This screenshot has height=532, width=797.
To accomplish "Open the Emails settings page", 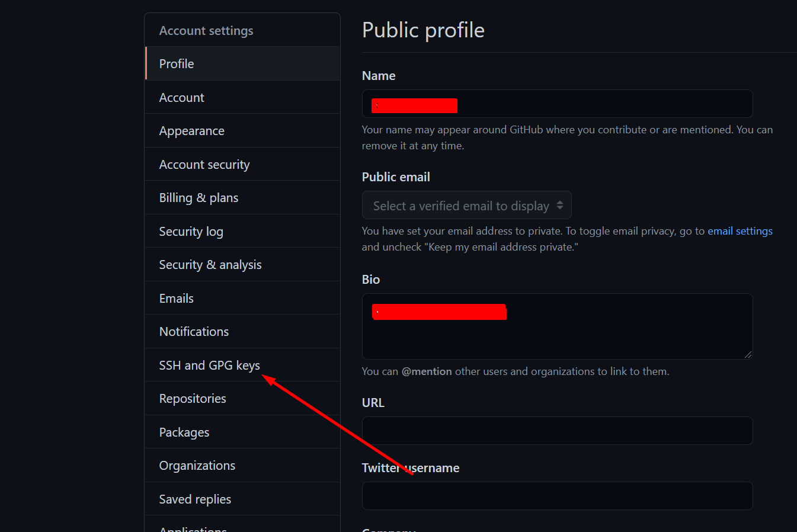I will coord(176,298).
